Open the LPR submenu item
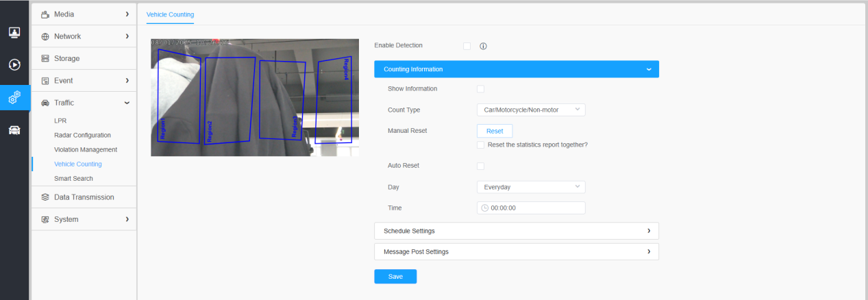 click(x=60, y=121)
